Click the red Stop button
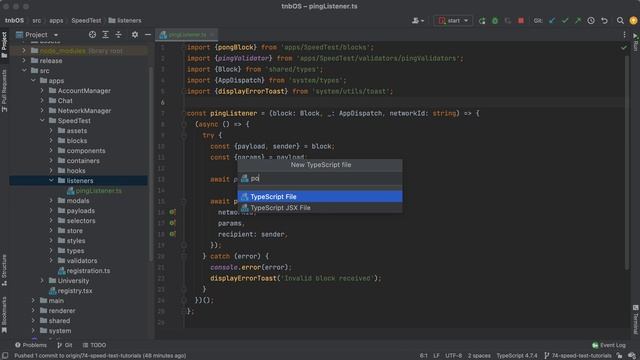Viewport: 640px width, 360px height. pos(521,20)
